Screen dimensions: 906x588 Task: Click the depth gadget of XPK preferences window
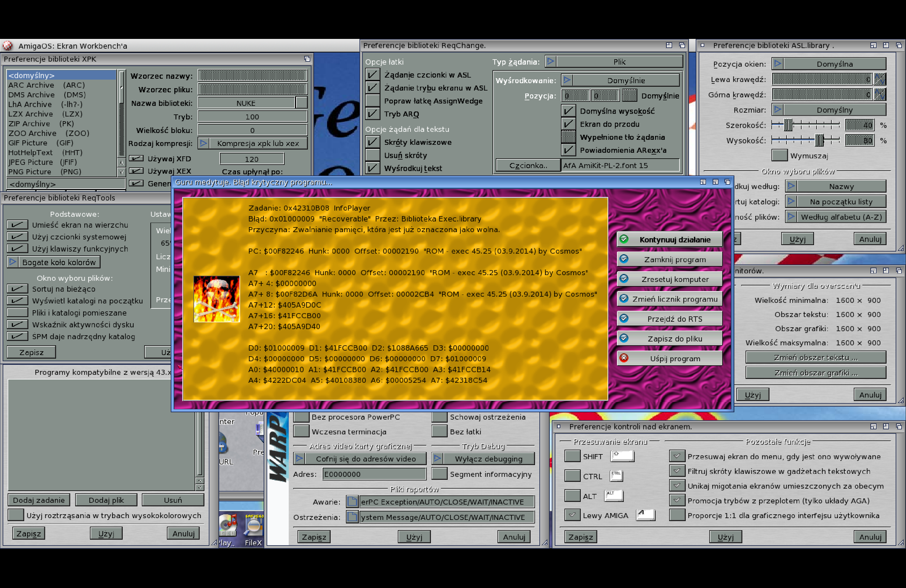point(307,59)
